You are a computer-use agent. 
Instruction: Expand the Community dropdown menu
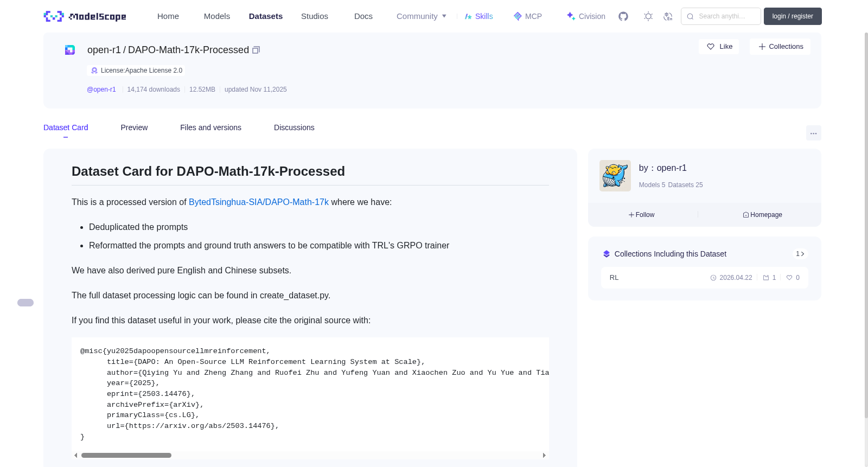pos(422,16)
